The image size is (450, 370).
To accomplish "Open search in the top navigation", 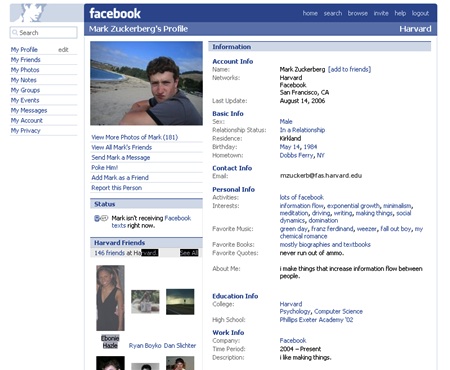I will point(333,13).
